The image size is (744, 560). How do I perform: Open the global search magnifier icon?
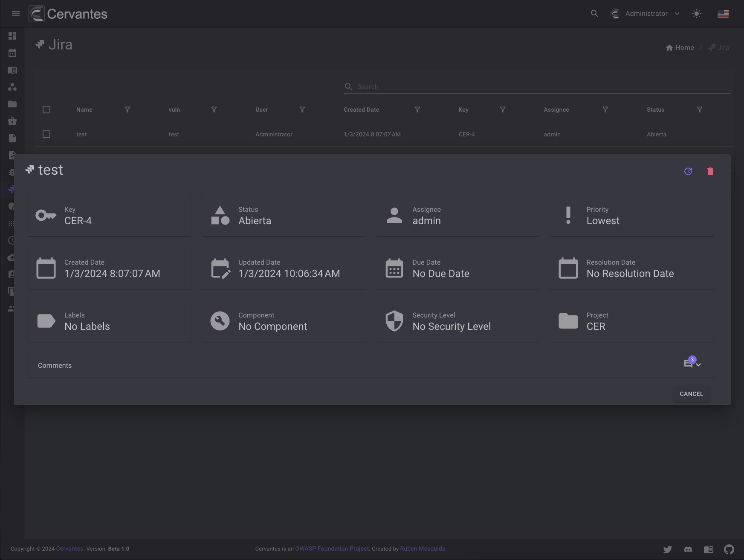594,14
